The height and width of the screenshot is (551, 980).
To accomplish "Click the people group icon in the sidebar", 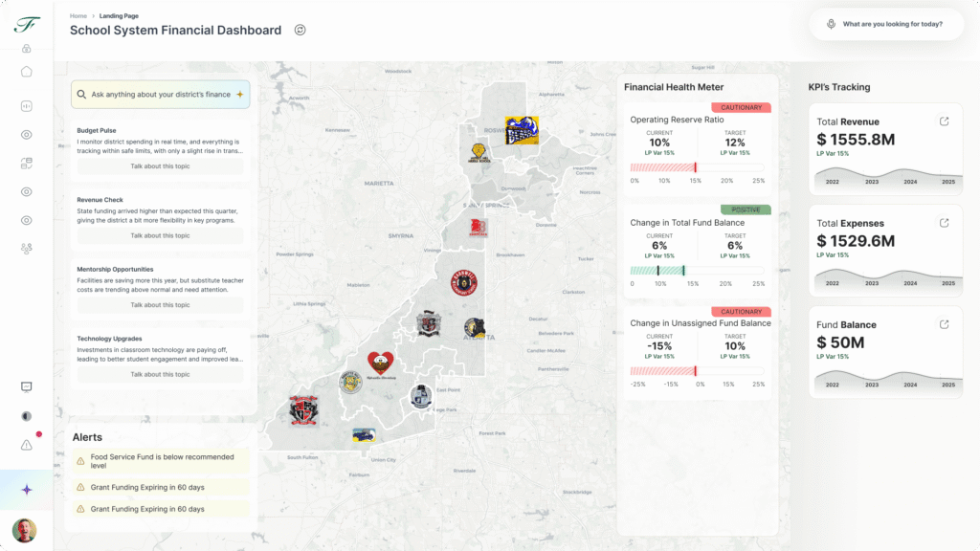I will pyautogui.click(x=27, y=249).
